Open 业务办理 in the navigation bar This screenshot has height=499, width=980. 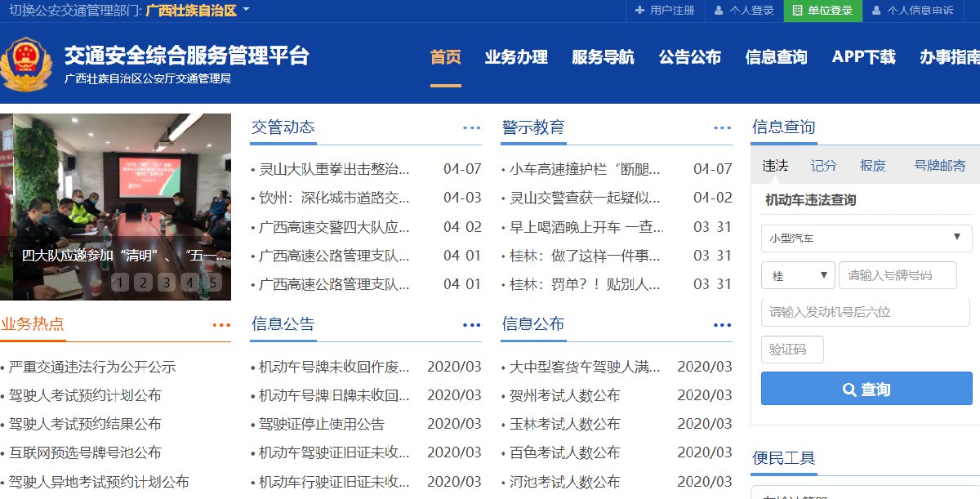(516, 57)
